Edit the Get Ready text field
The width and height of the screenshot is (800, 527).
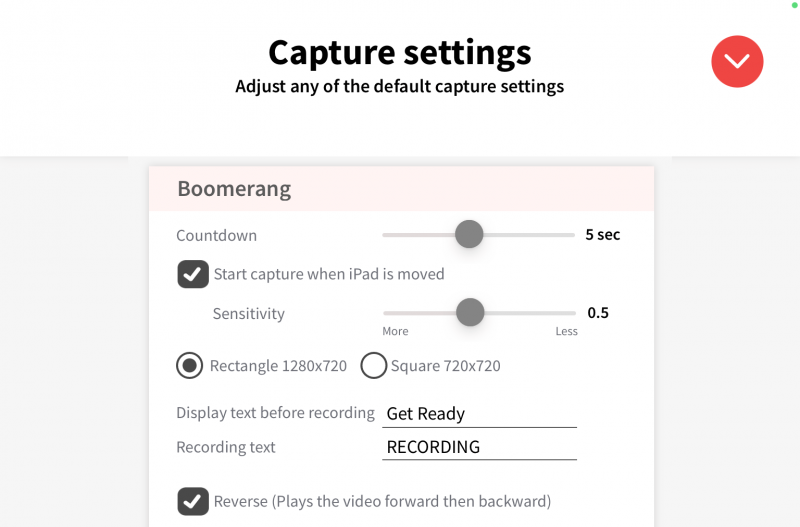click(479, 414)
